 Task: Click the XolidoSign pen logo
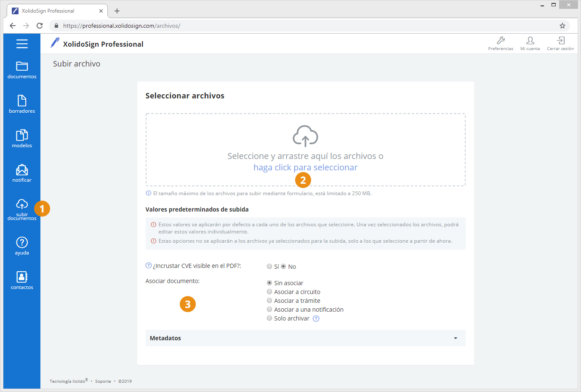pyautogui.click(x=55, y=42)
